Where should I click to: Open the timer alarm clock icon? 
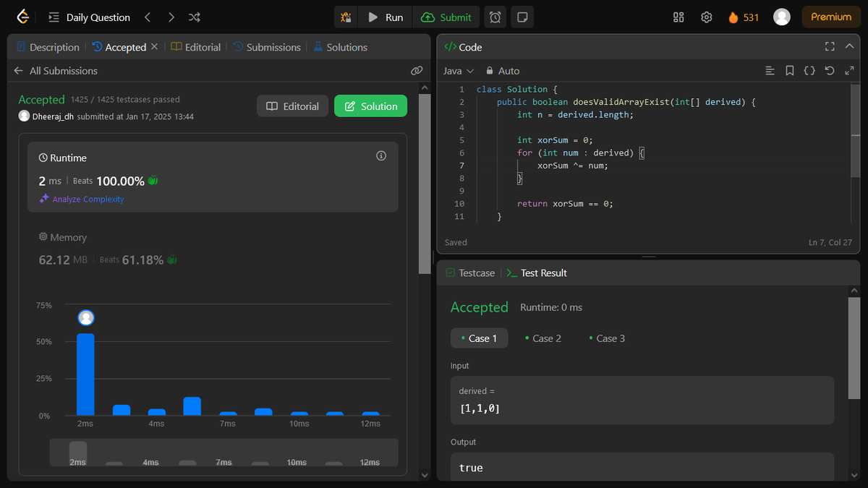coord(495,17)
